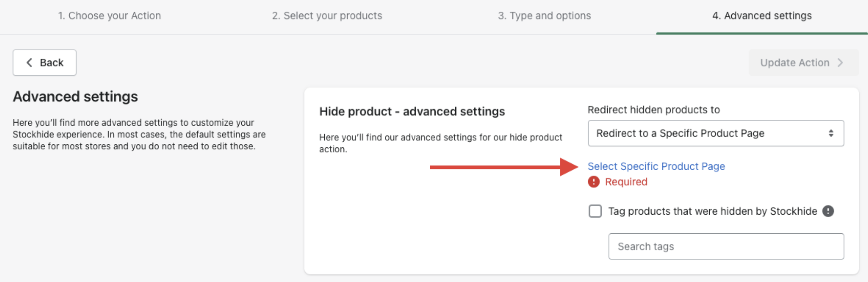
Task: Click the right chevron icon beside Update Action
Action: [x=840, y=62]
